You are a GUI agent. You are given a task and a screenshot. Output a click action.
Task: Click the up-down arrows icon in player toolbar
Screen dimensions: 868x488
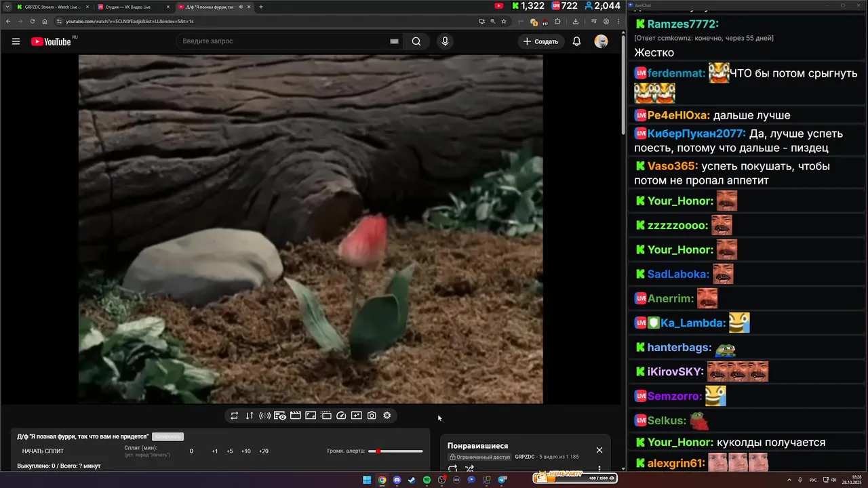pyautogui.click(x=250, y=415)
